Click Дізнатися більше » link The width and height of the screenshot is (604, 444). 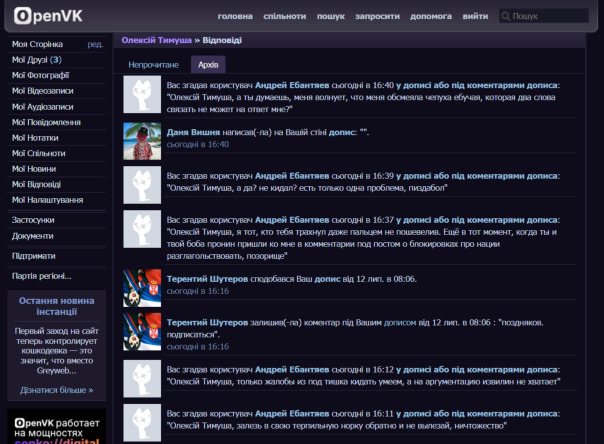(57, 390)
